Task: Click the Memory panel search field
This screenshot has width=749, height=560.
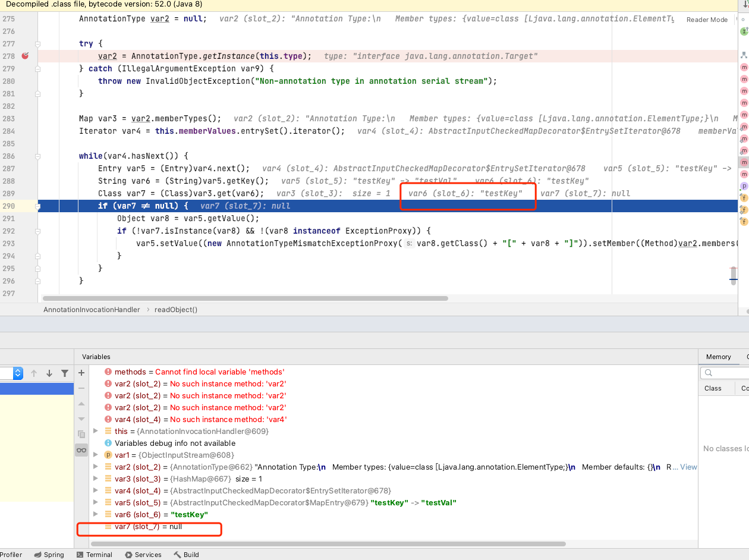Action: [725, 373]
